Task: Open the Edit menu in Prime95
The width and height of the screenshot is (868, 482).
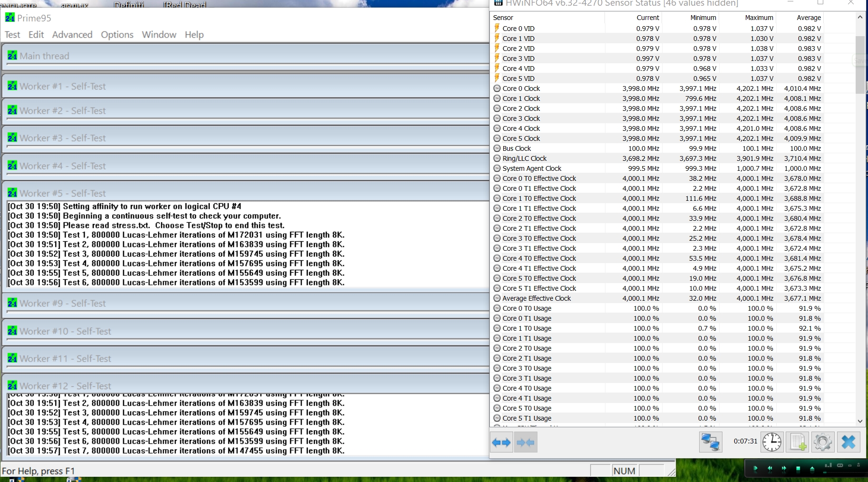Action: click(36, 35)
